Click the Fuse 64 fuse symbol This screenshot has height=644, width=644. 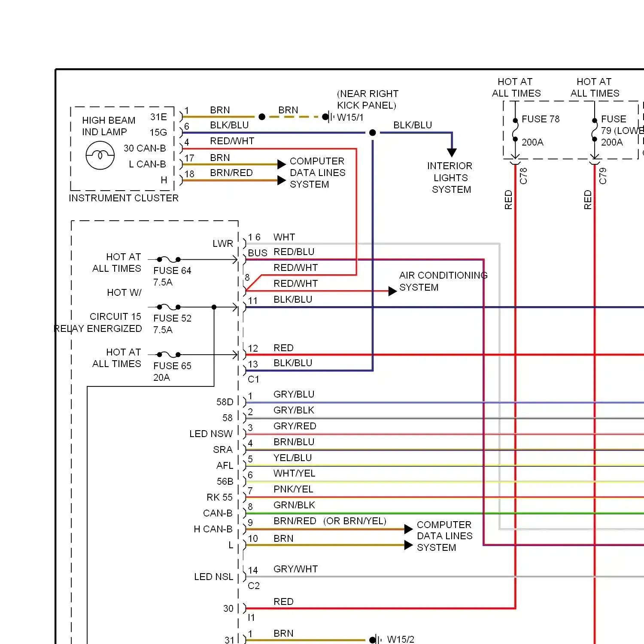169,259
